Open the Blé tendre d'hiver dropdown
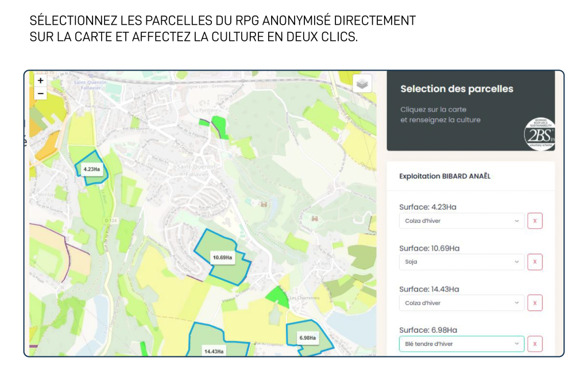The width and height of the screenshot is (588, 373). tap(461, 344)
